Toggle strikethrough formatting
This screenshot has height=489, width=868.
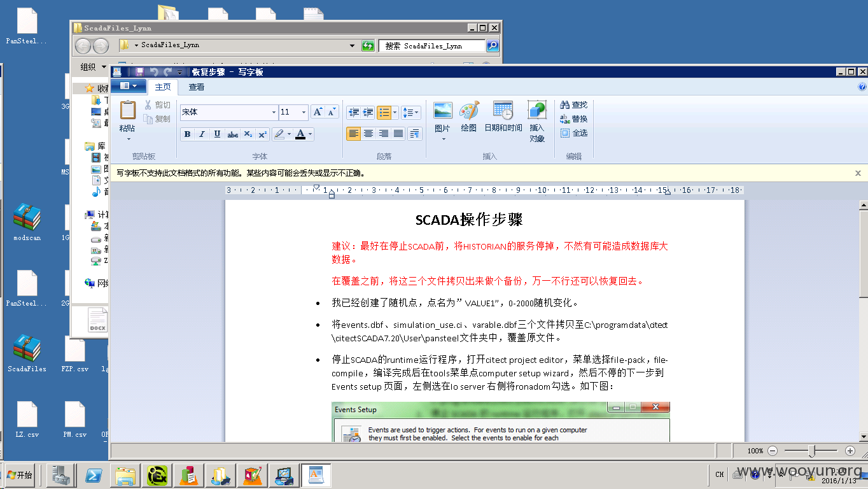pyautogui.click(x=233, y=134)
